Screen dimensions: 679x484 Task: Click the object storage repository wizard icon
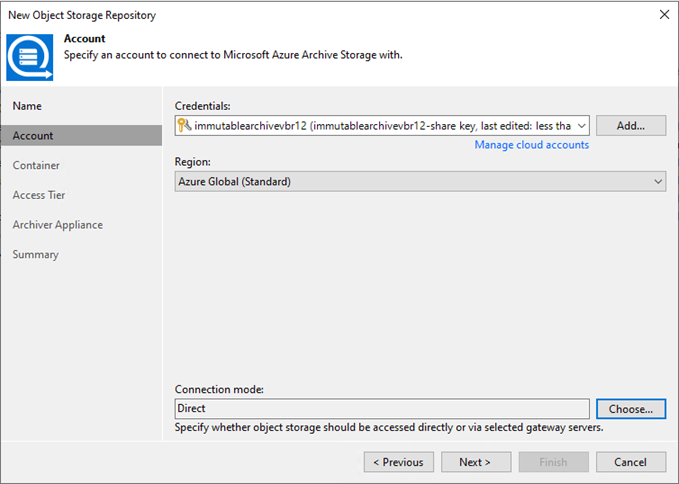(x=30, y=57)
